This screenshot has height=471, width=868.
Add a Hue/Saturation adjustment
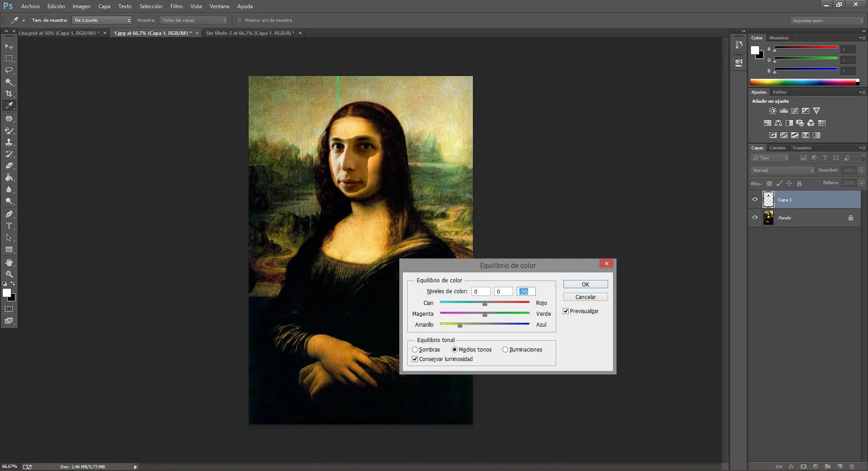pos(768,123)
